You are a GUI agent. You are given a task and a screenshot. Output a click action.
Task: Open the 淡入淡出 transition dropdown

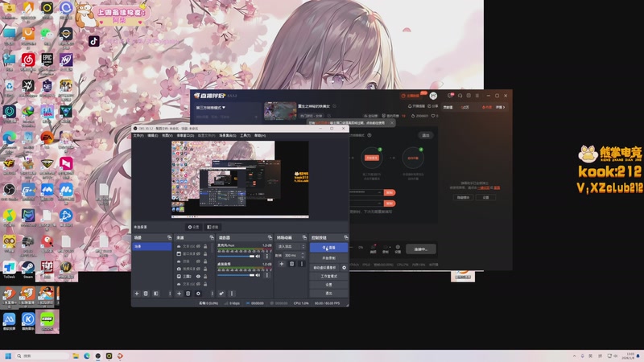point(291,247)
